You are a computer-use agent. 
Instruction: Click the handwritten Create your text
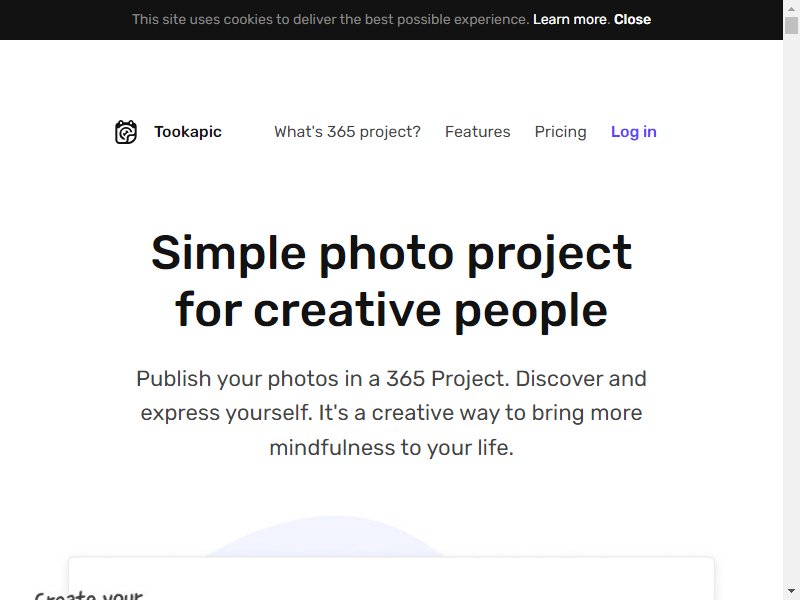click(x=89, y=595)
